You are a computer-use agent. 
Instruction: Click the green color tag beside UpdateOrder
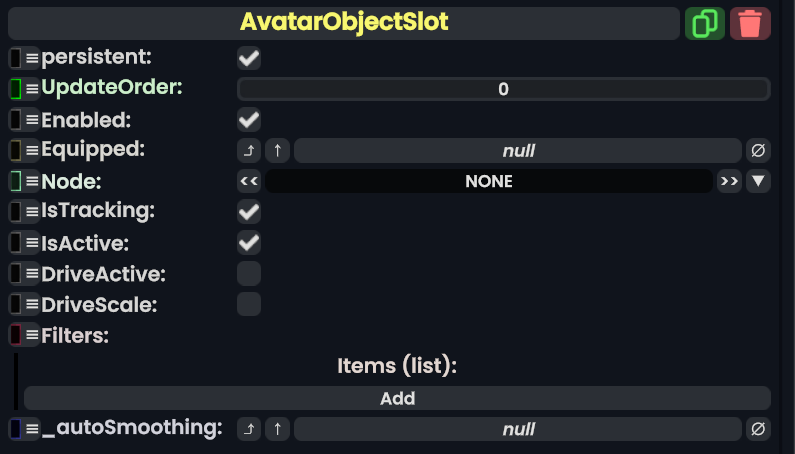pyautogui.click(x=16, y=89)
